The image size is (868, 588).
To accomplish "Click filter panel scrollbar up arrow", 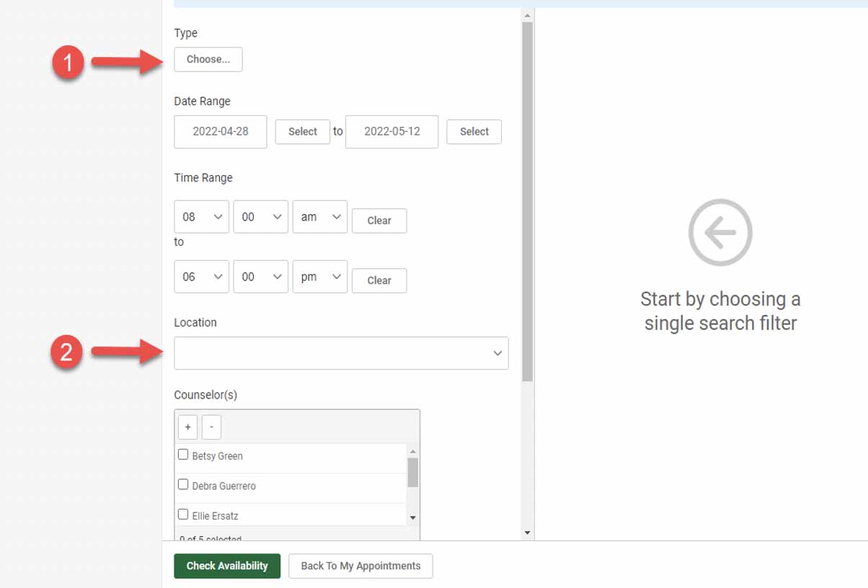I will point(527,15).
